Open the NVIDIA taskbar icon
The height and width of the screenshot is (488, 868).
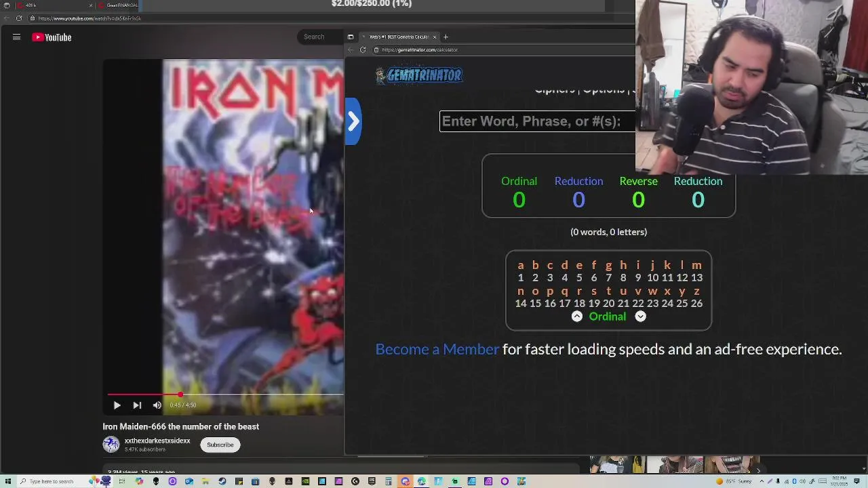tap(305, 481)
